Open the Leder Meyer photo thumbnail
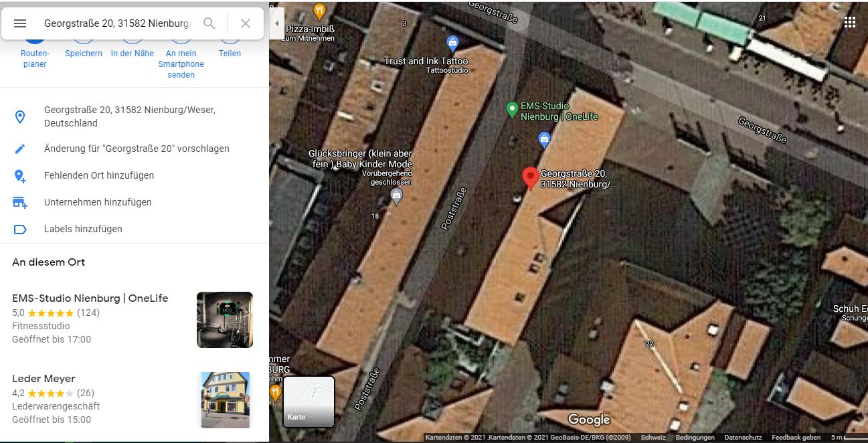868x443 pixels. (x=225, y=400)
